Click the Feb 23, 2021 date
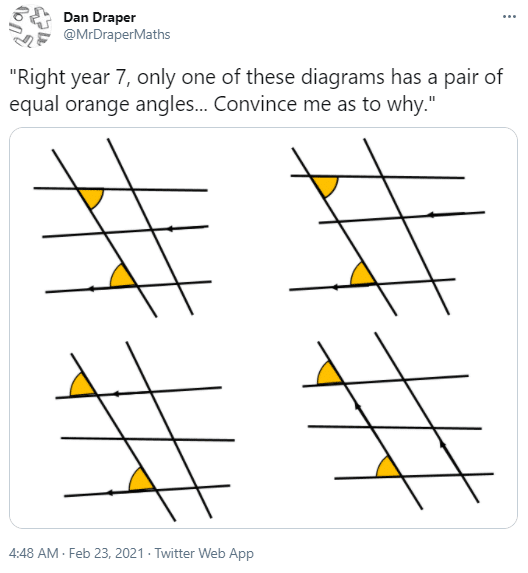This screenshot has width=528, height=573. pyautogui.click(x=106, y=553)
